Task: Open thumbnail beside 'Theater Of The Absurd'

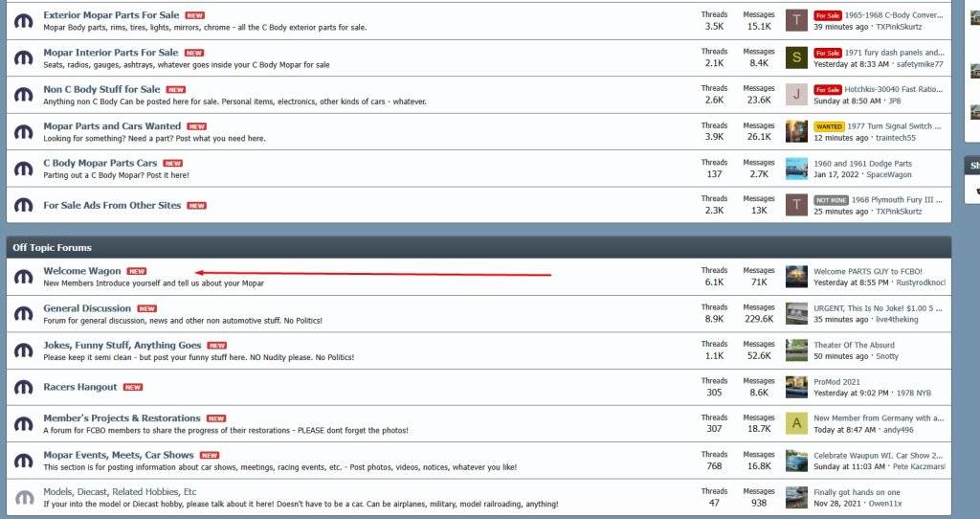Action: (x=796, y=350)
